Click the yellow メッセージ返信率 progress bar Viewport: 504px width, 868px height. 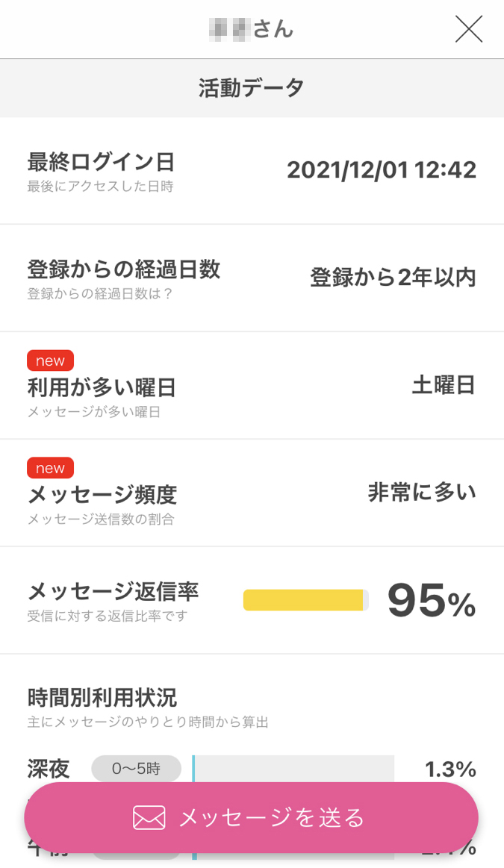305,600
